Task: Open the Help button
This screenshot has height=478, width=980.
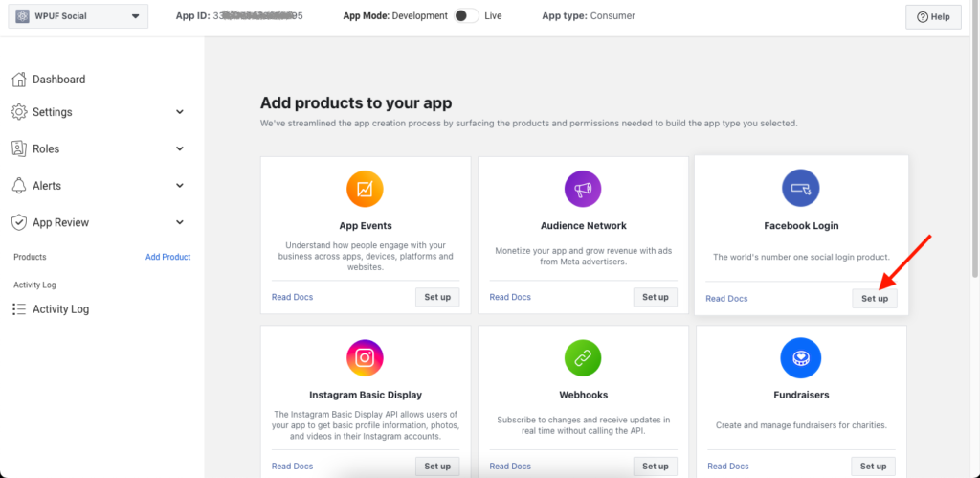Action: pos(933,17)
